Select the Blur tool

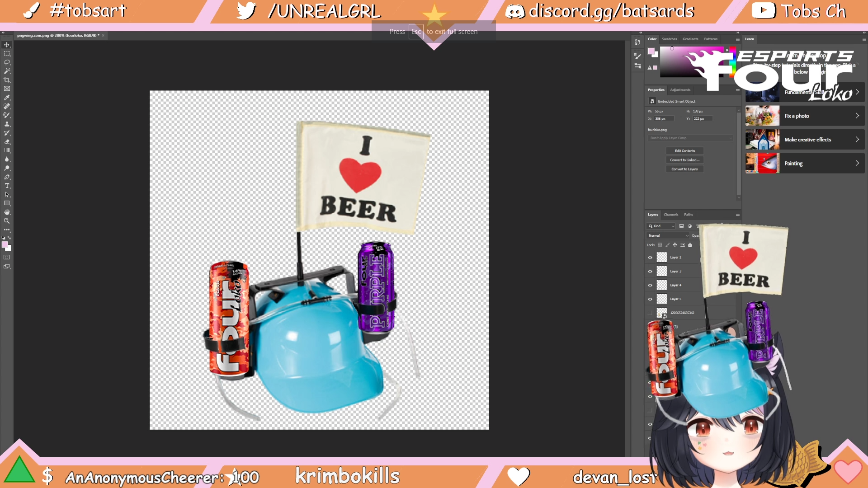coord(7,159)
